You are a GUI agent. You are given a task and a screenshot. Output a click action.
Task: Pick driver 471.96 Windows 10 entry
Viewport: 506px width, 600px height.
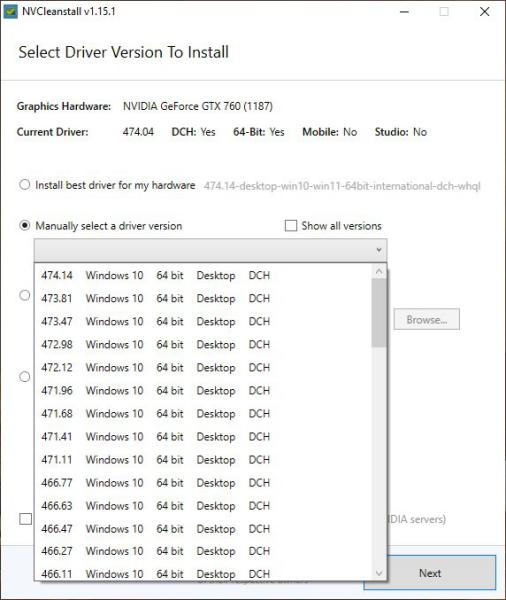click(203, 390)
